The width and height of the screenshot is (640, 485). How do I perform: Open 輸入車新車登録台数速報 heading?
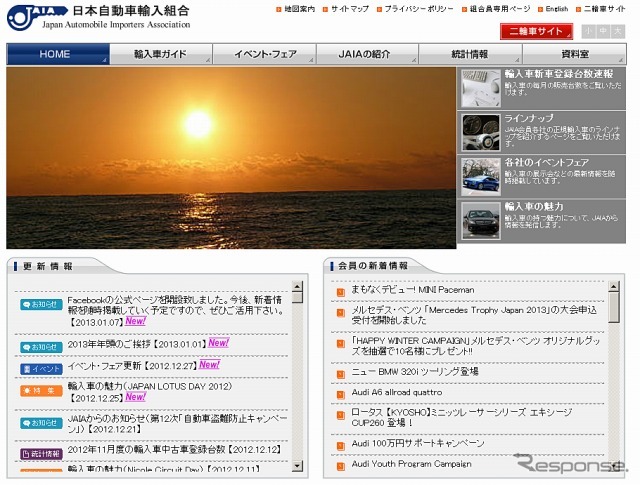tap(559, 74)
